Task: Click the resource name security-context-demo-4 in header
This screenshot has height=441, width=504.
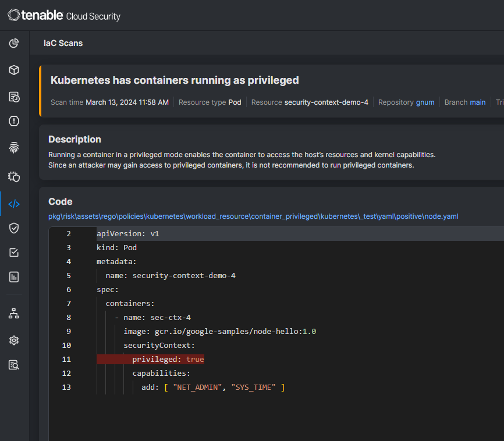Action: point(326,102)
